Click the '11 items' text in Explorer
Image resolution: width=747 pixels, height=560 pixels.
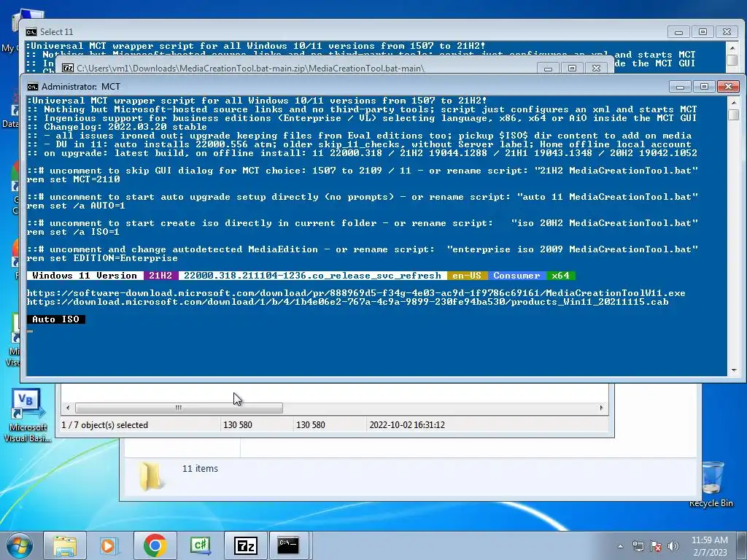tap(200, 469)
